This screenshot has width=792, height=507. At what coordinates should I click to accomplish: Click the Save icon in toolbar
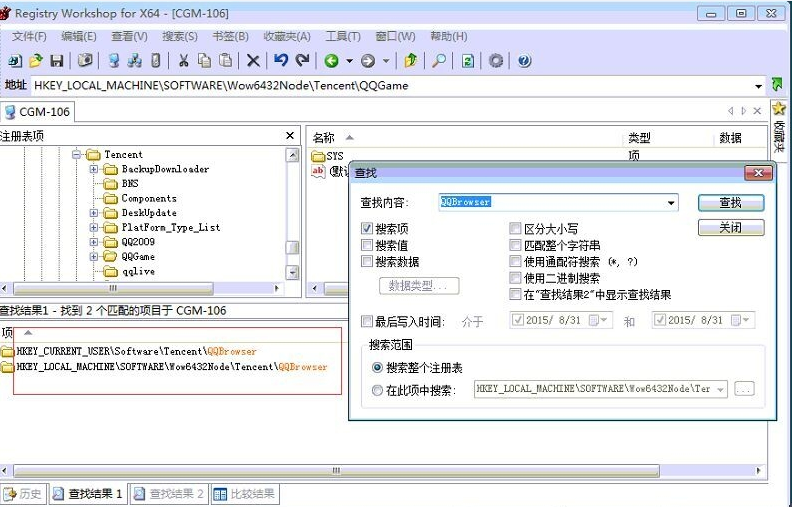[x=57, y=61]
